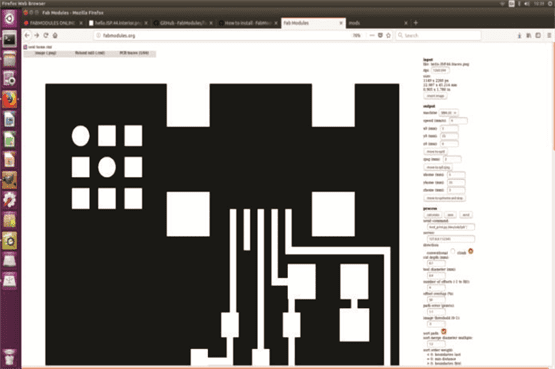Open LibreOffice Impress from the dock

(x=10, y=160)
